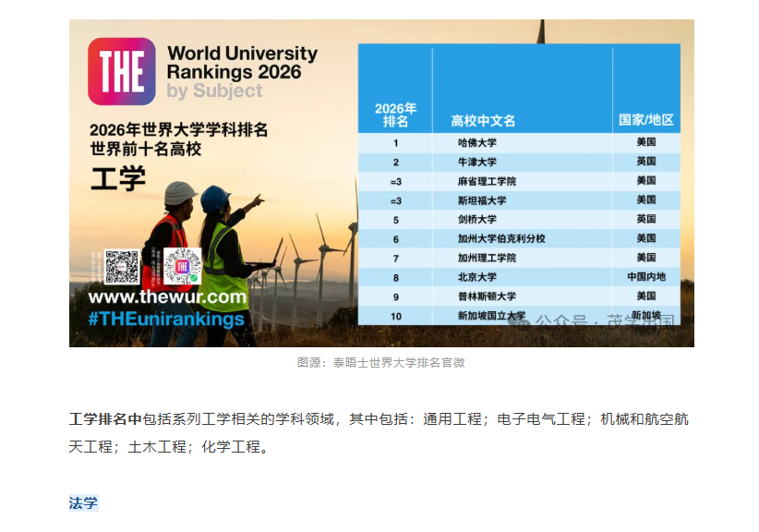Click the #THEunirankings hashtag
Viewport: 759px width, 532px height.
pos(166,320)
